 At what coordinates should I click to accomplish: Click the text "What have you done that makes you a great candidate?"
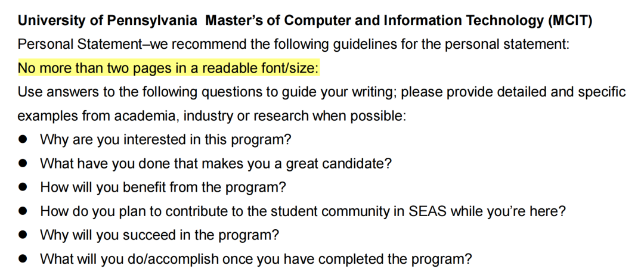216,164
